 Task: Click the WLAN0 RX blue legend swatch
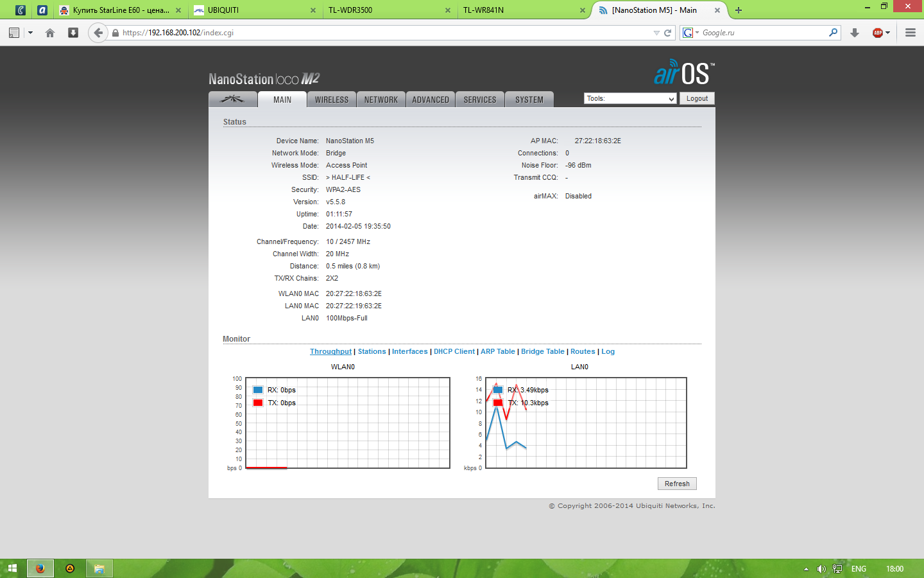[x=258, y=390]
